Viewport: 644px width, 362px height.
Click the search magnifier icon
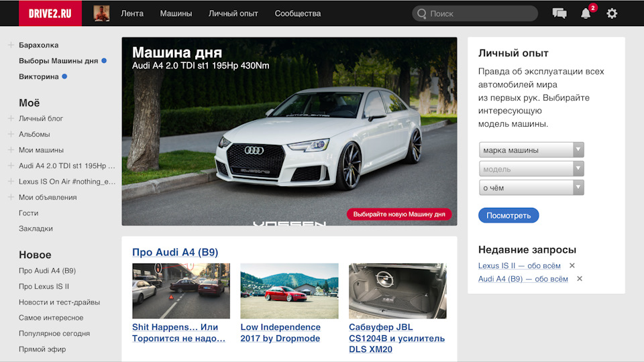[x=421, y=13]
